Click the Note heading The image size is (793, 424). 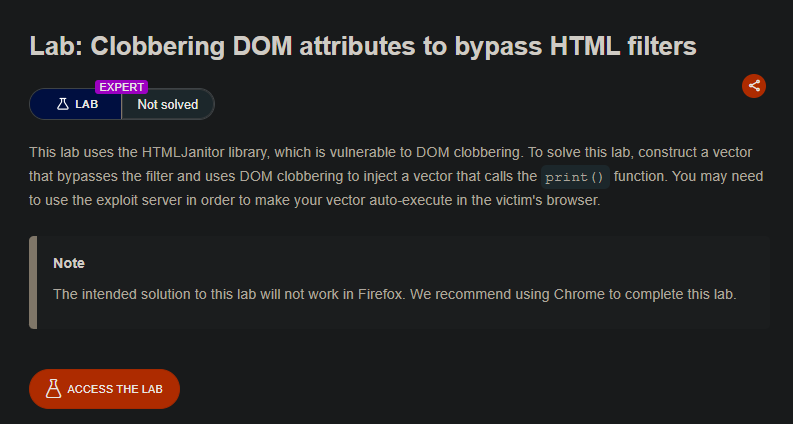click(x=69, y=263)
